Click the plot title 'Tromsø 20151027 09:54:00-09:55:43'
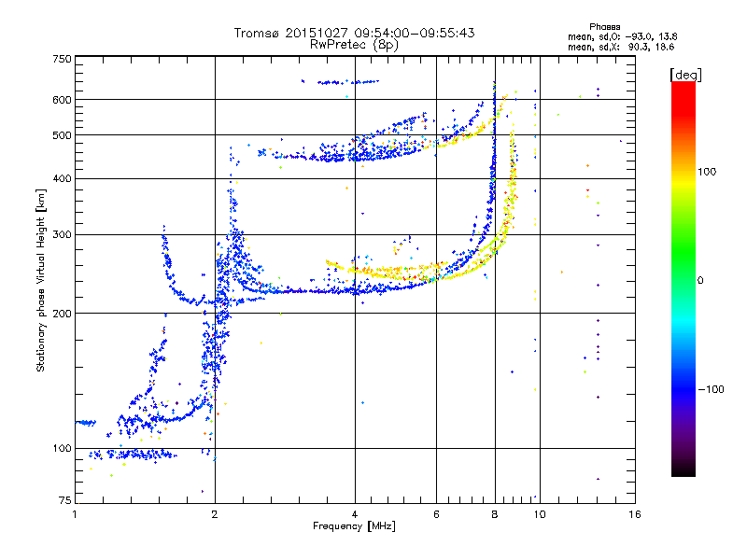This screenshot has width=747, height=560. click(x=354, y=33)
